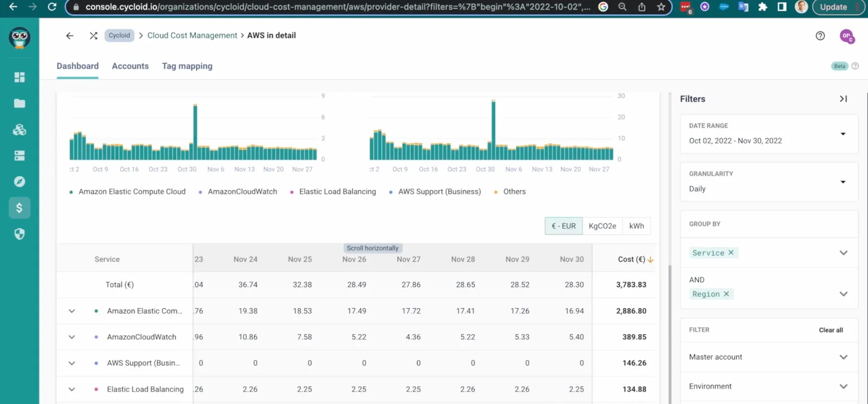868x404 pixels.
Task: Click the Total (€) row label
Action: click(x=119, y=285)
